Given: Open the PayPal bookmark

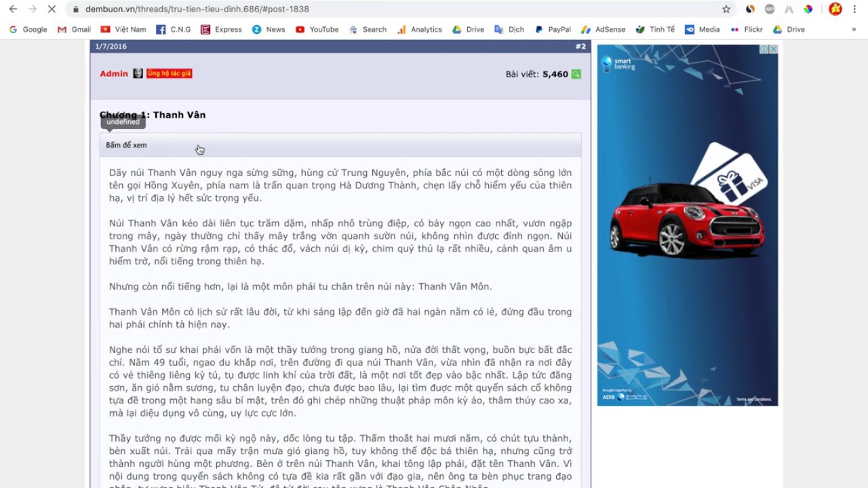Looking at the screenshot, I should tap(553, 30).
